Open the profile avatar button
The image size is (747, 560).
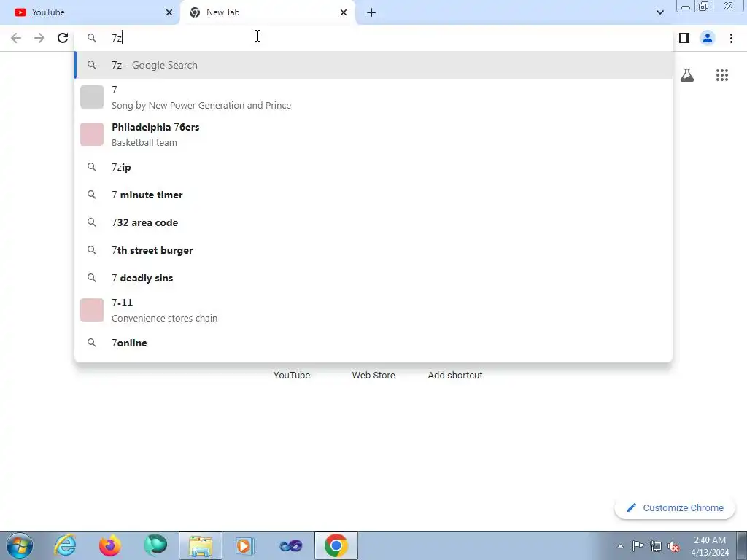pyautogui.click(x=708, y=38)
